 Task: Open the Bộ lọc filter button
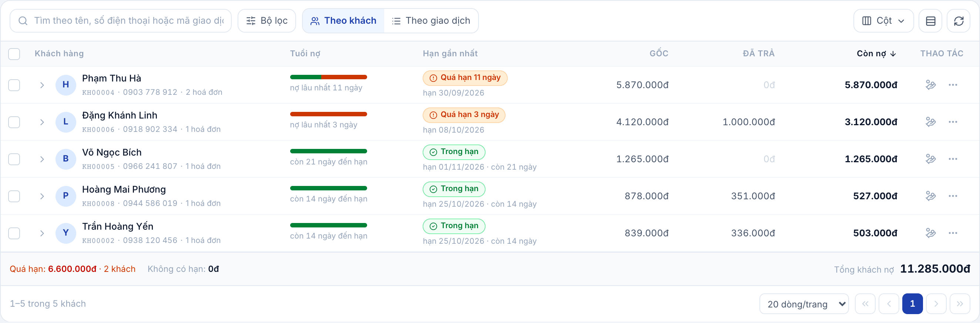click(267, 21)
